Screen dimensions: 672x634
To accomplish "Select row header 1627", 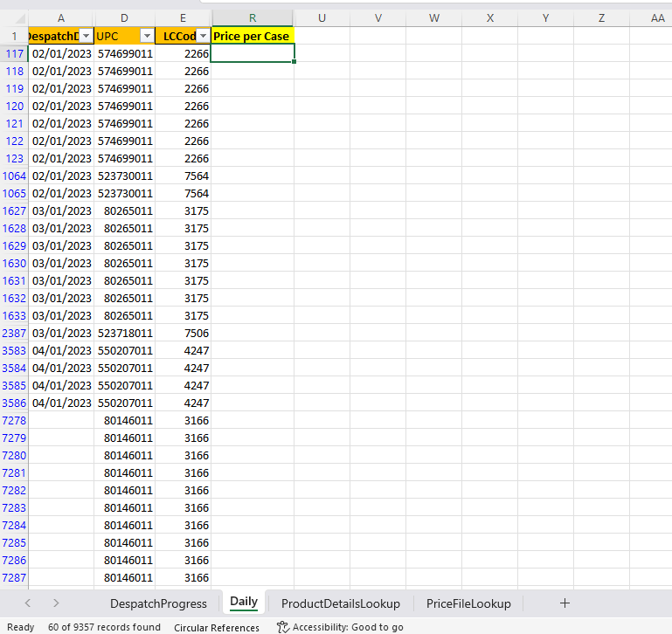I will 14,210.
